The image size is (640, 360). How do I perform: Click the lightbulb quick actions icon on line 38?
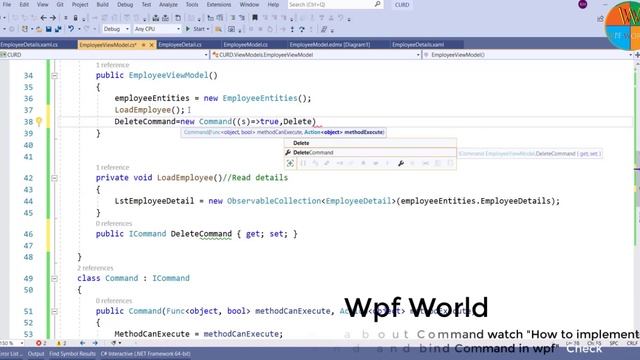(39, 122)
